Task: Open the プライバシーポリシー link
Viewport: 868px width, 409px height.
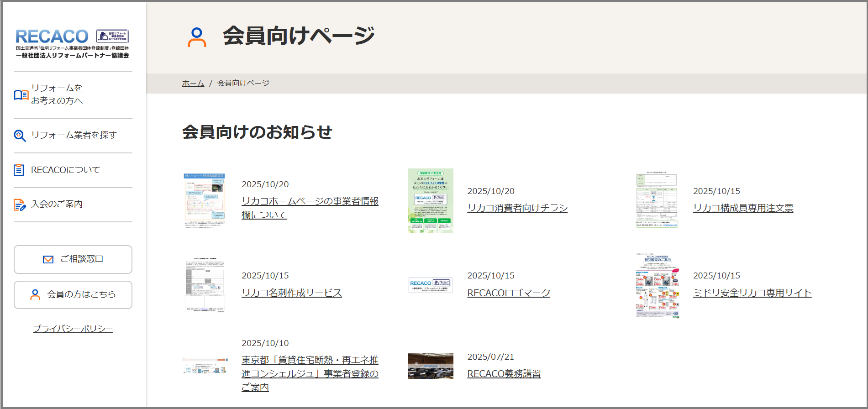Action: pos(73,329)
